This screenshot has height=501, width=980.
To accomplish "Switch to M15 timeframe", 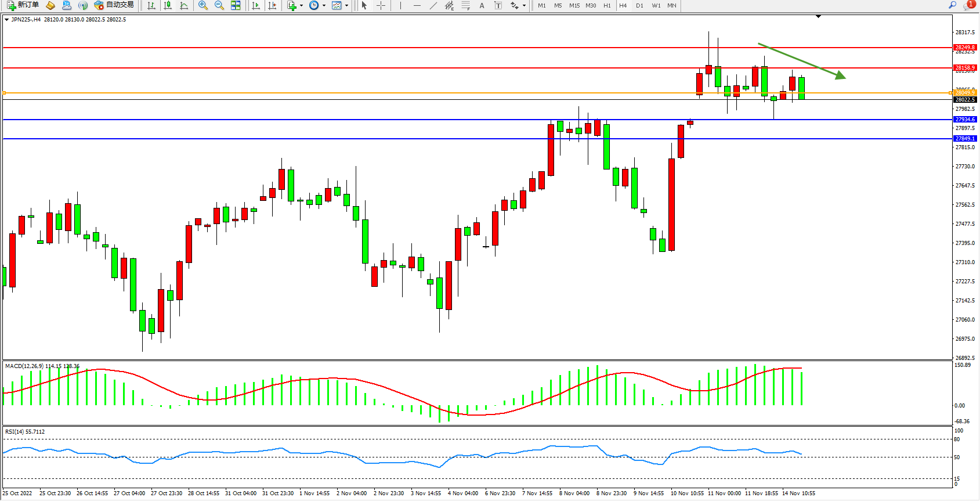I will coord(574,5).
